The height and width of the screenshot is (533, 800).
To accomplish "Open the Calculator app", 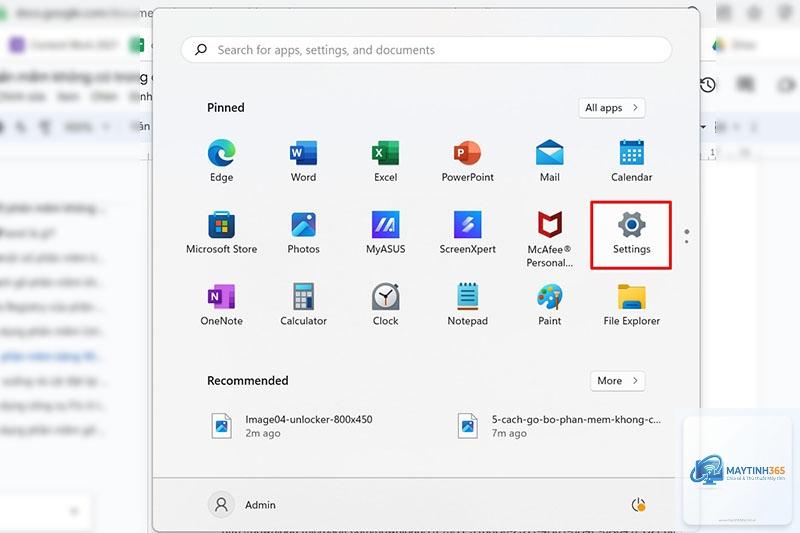I will pos(304,304).
